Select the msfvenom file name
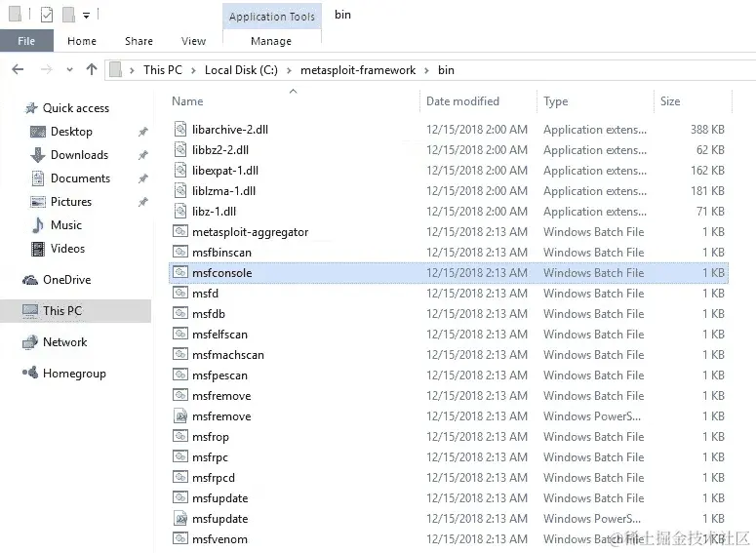 (219, 539)
